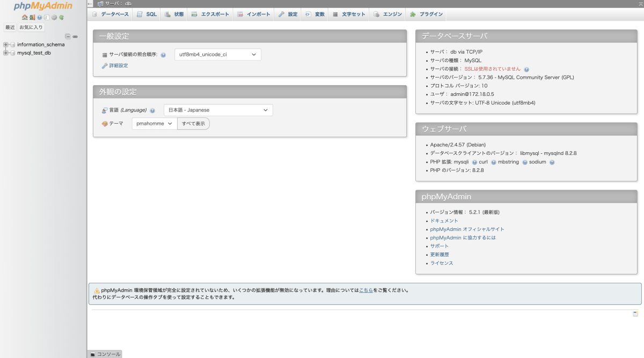Viewport: 644px width, 358px height.
Task: Click the お気に入り button in sidebar
Action: pos(31,27)
